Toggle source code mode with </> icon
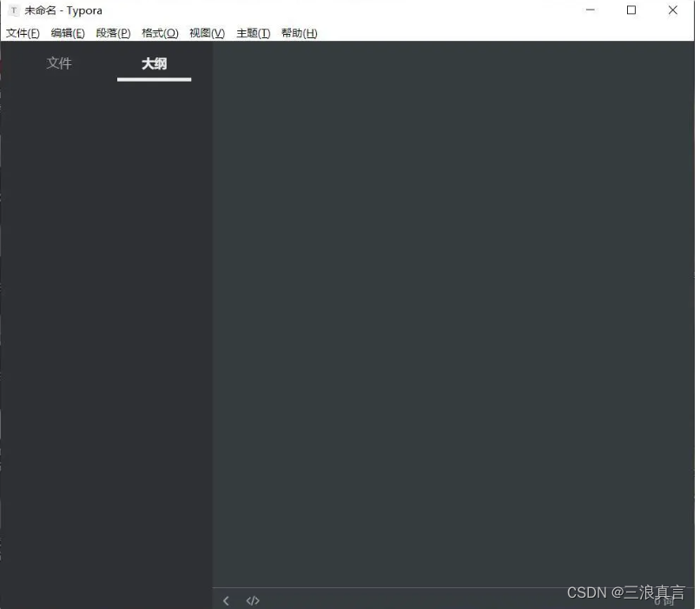700x609 pixels. point(253,599)
